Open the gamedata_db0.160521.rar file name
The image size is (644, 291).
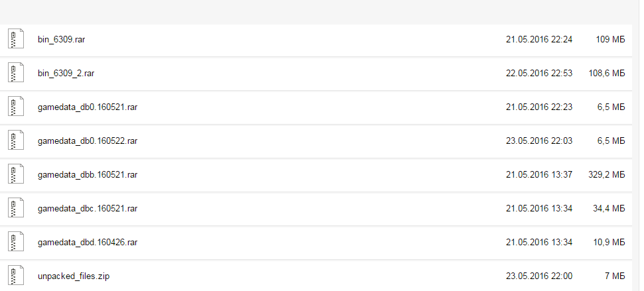[x=88, y=107]
